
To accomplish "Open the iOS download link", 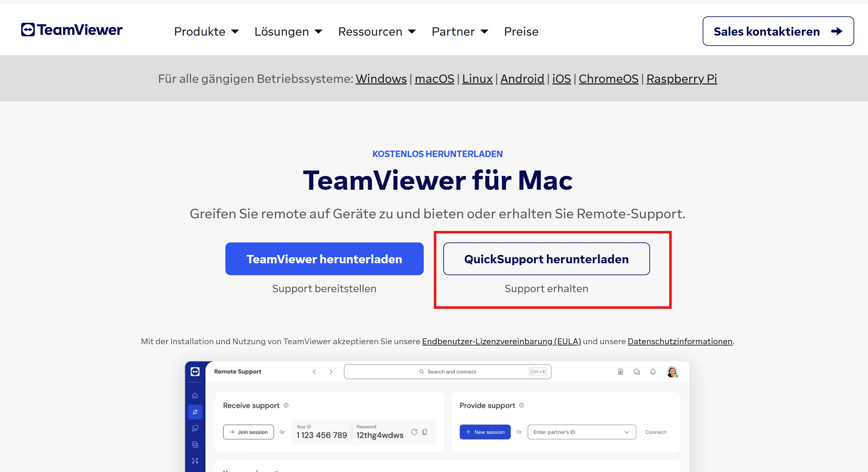I will [561, 79].
